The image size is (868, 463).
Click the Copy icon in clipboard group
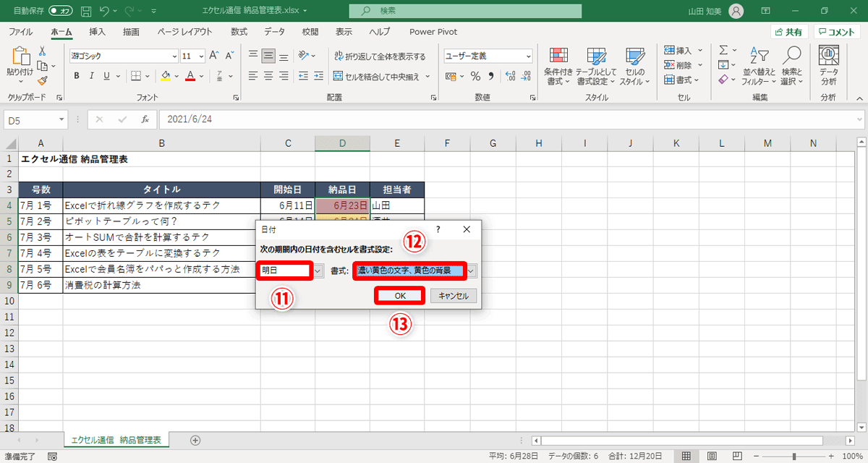point(42,66)
